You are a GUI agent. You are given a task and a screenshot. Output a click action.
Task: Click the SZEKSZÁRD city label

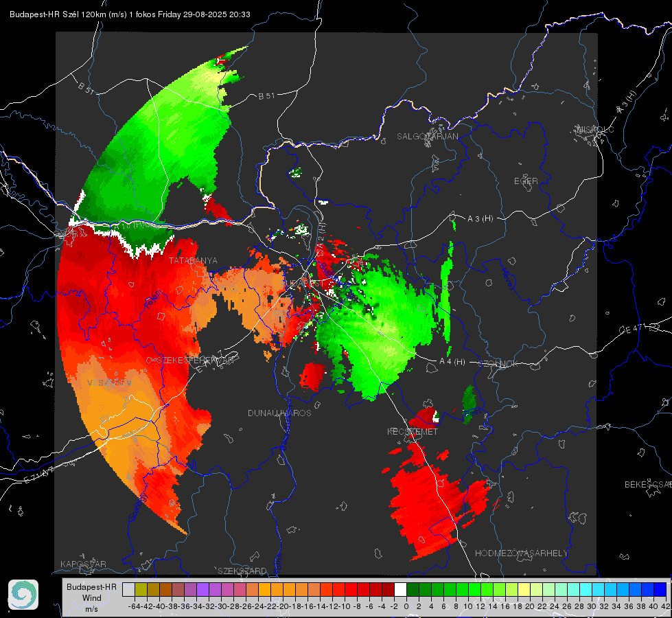242,571
